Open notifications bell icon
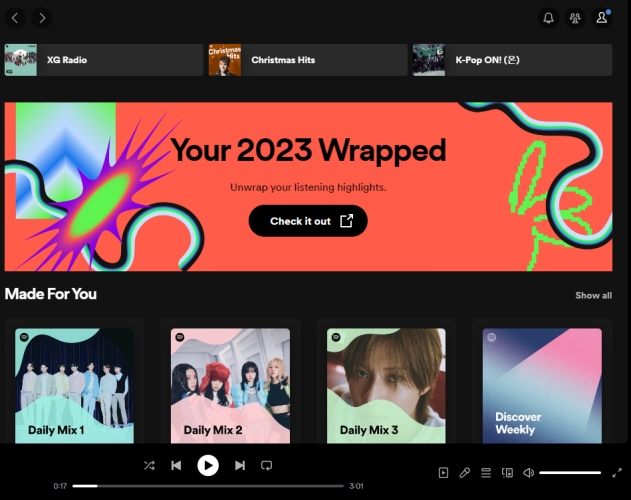631x500 pixels. [548, 18]
